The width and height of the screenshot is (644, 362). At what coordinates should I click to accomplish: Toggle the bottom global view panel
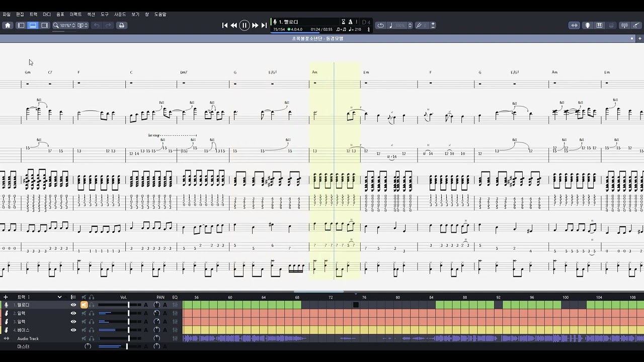(33, 25)
